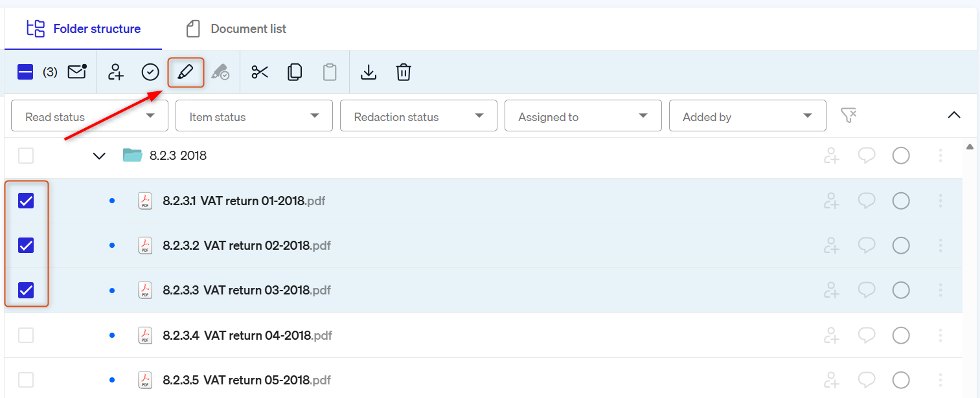Open comments for VAT return 03-2018
Screen dimensions: 980x398
coord(867,290)
